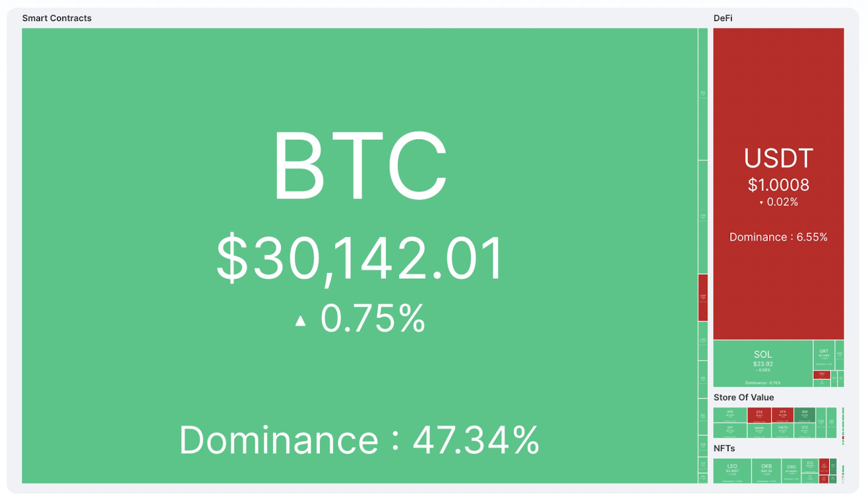Image resolution: width=868 pixels, height=503 pixels.
Task: Select the LEO tile in NFTs section
Action: pos(732,471)
